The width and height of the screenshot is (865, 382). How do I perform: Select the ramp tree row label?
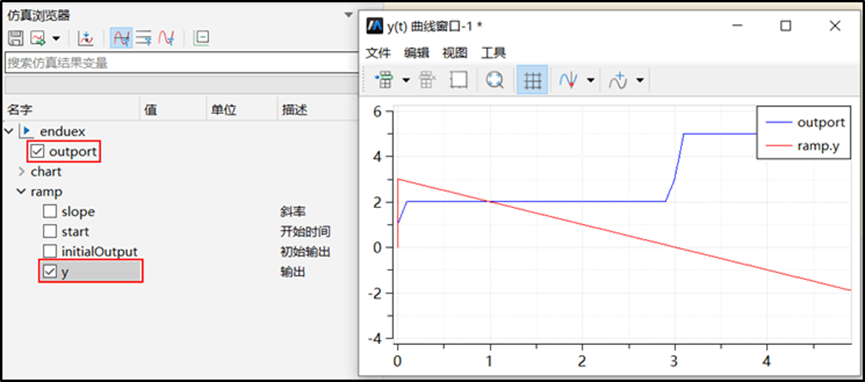(46, 192)
